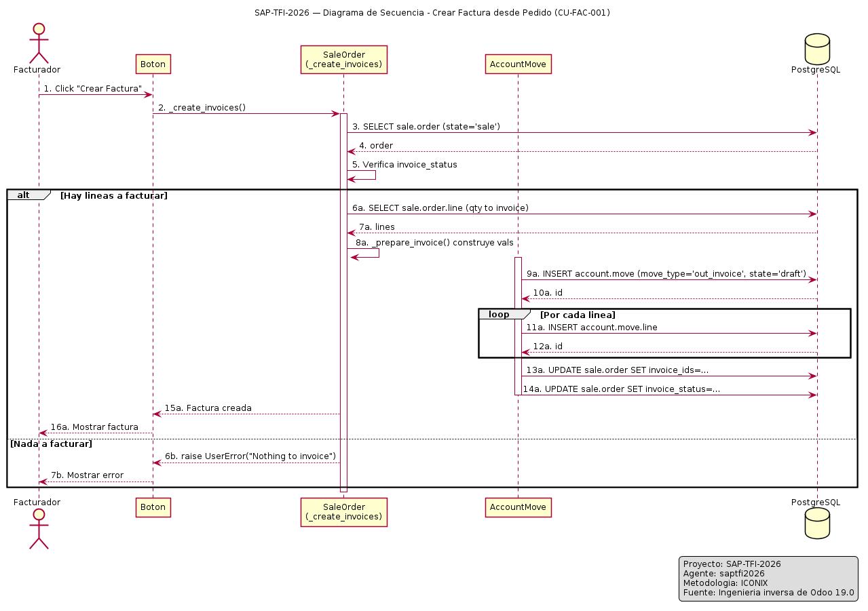Click message 8a. _prepare_invoice() construye vals
Image resolution: width=868 pixels, height=611 pixels.
(x=434, y=242)
